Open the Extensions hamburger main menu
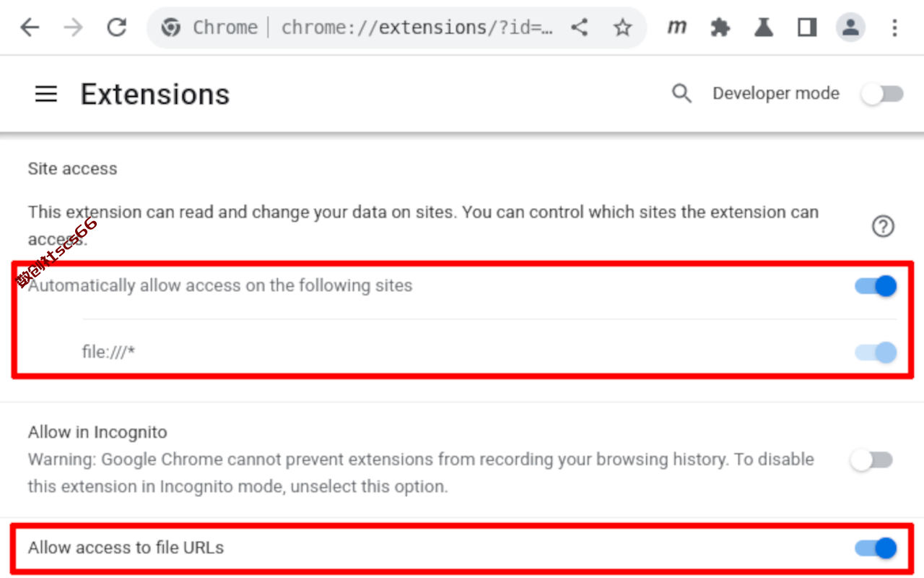This screenshot has width=924, height=578. 46,94
